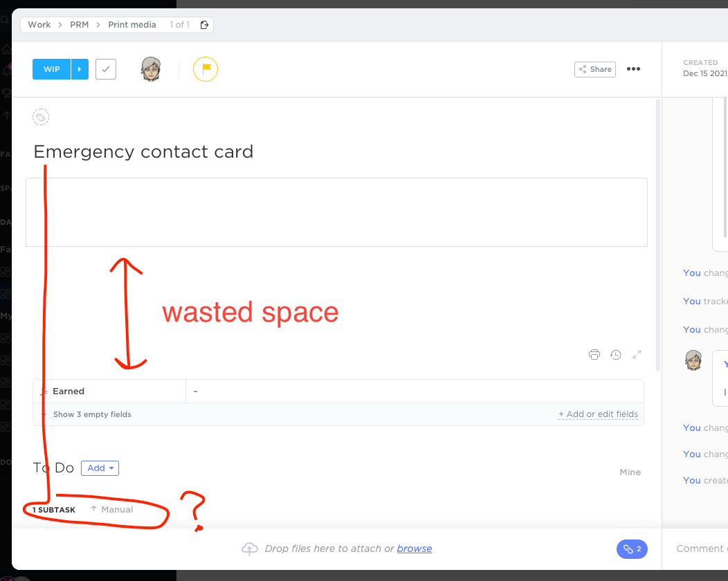Screen dimensions: 728x581
Task: Mark task complete with checkmark box
Action: point(106,69)
